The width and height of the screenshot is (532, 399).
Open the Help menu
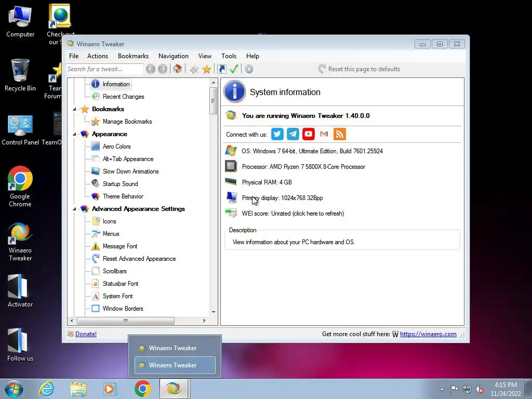(253, 56)
